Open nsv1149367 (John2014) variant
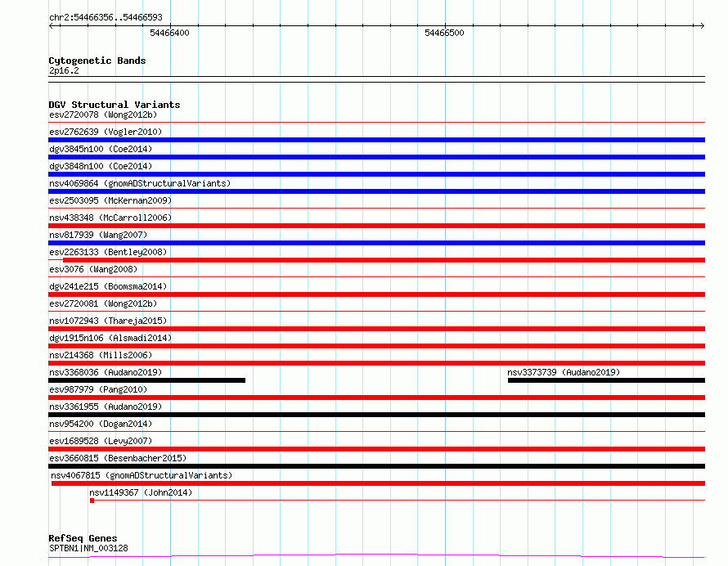This screenshot has width=728, height=566. click(141, 492)
